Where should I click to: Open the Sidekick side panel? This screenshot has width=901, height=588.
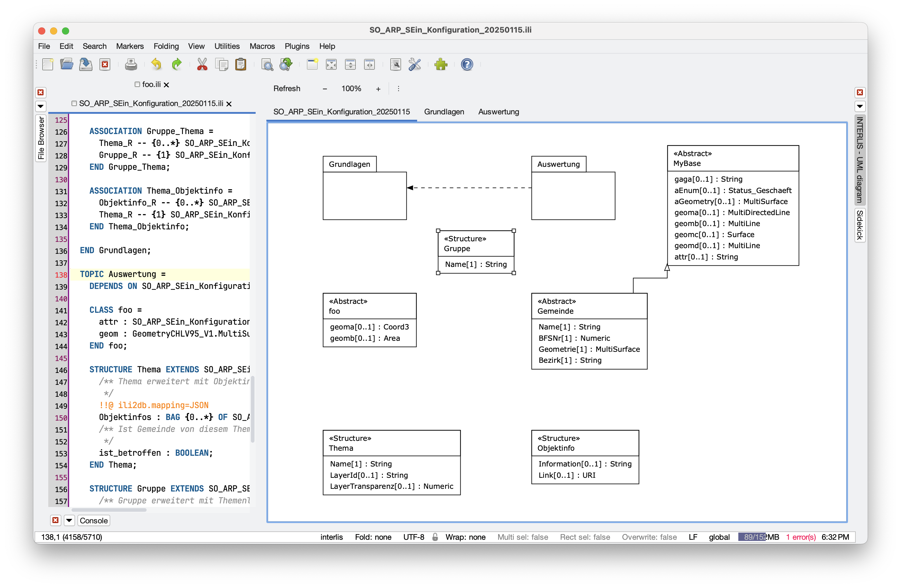pyautogui.click(x=860, y=225)
